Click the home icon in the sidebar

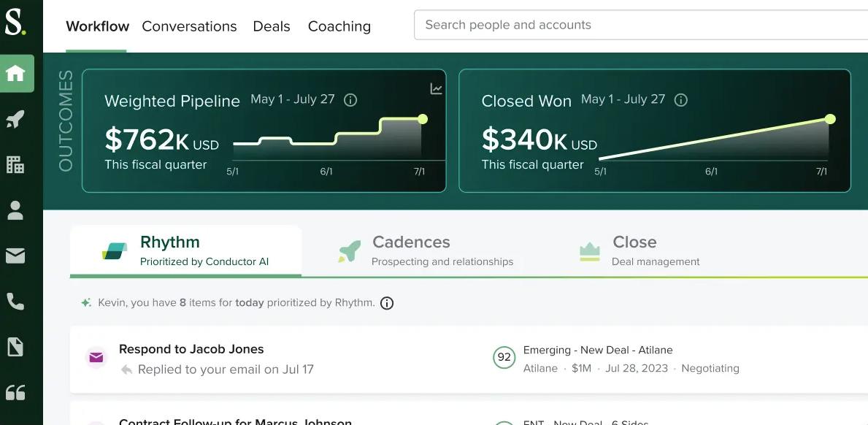(x=16, y=73)
